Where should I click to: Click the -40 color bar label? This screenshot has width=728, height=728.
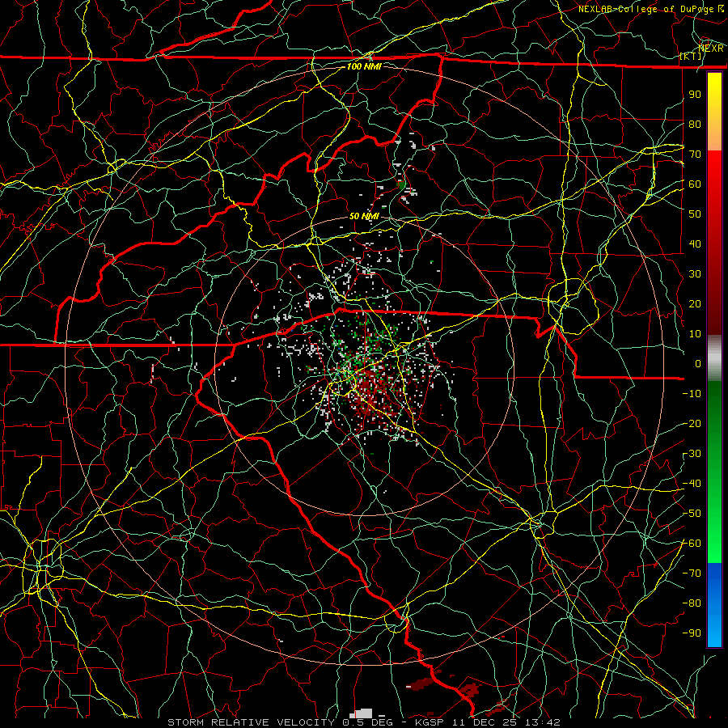[x=692, y=484]
